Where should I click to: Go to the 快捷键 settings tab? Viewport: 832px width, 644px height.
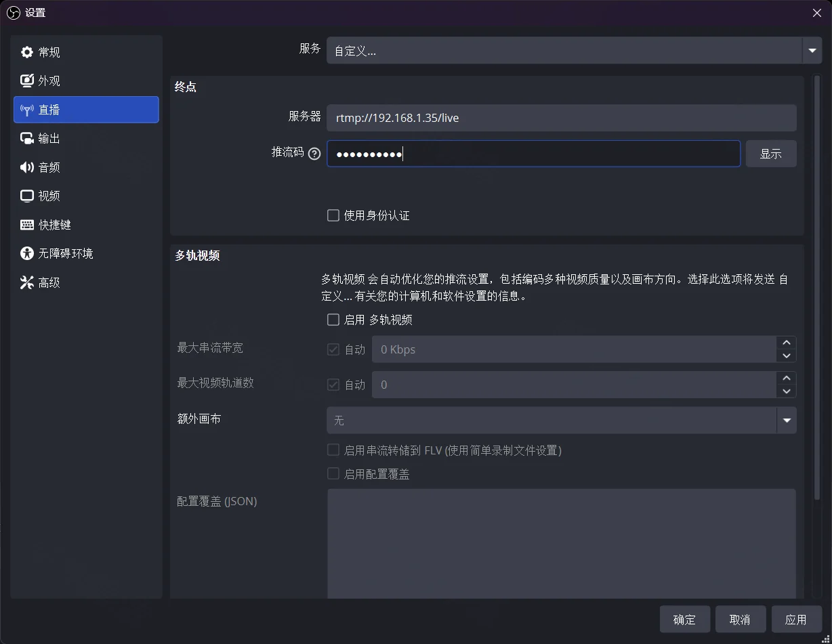coord(86,225)
